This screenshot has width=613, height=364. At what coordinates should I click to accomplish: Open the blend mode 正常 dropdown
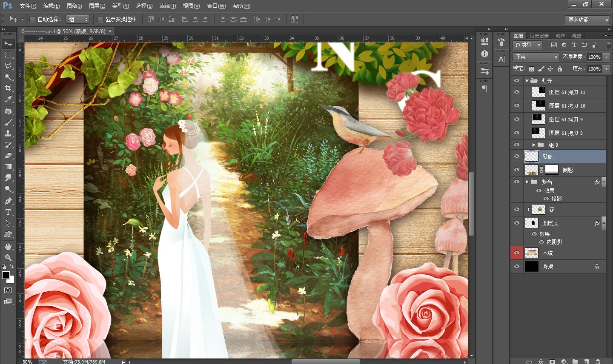point(536,57)
